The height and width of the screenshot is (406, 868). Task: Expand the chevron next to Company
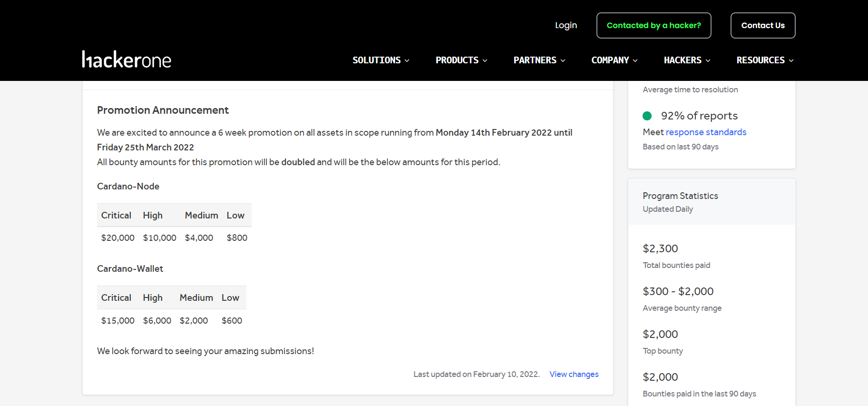pyautogui.click(x=635, y=60)
